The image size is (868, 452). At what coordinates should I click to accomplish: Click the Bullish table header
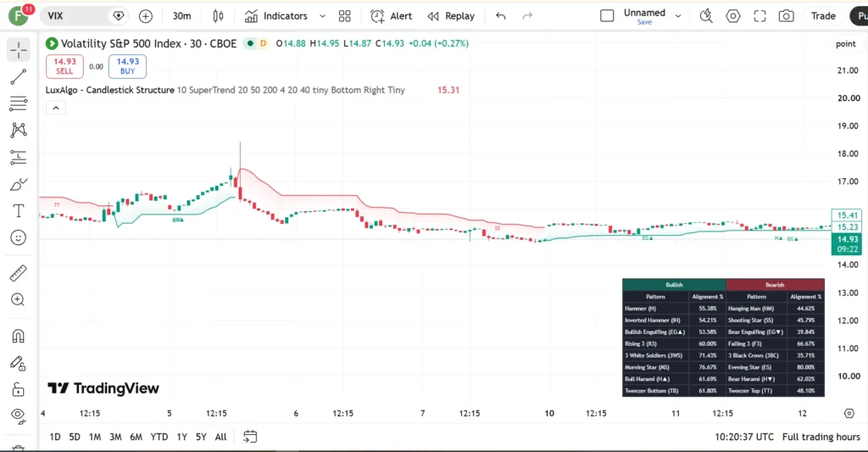674,285
